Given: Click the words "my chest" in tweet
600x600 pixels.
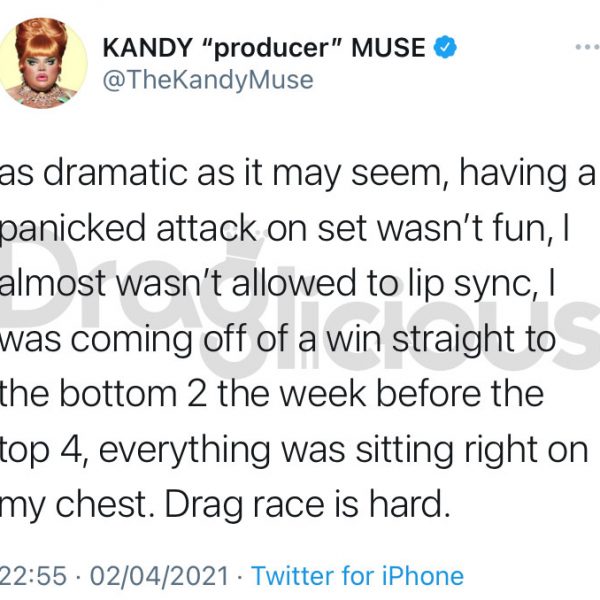Looking at the screenshot, I should click(x=74, y=506).
